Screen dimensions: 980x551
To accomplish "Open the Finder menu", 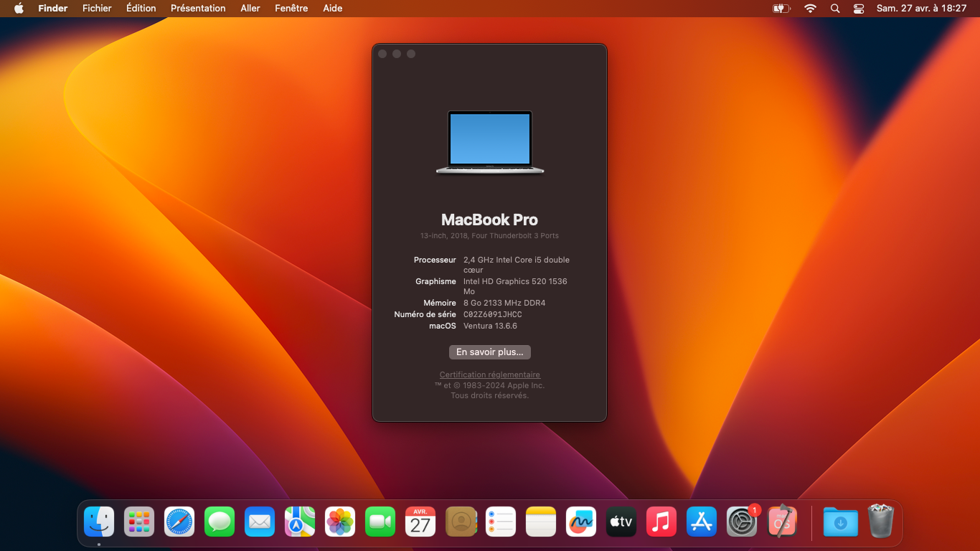I will coord(53,9).
